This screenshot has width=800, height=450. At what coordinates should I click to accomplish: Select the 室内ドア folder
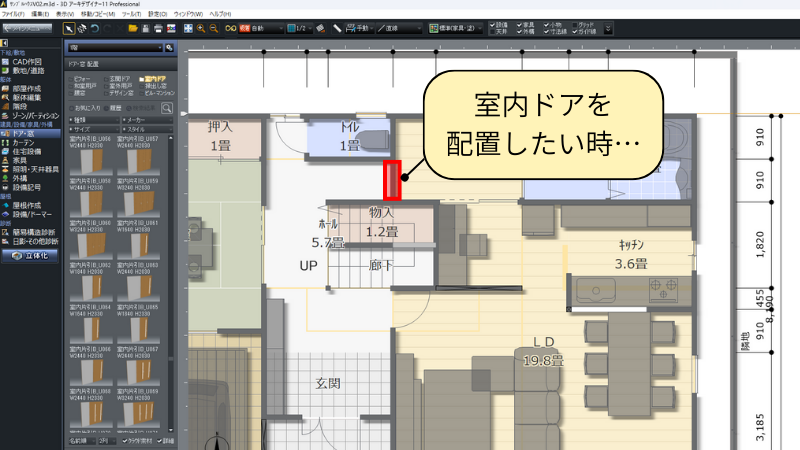point(153,79)
